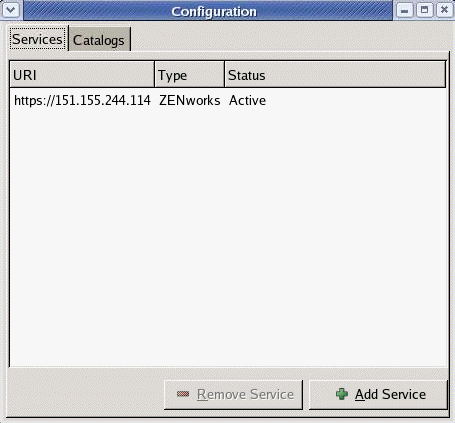Click the Remove Service button

coord(233,395)
